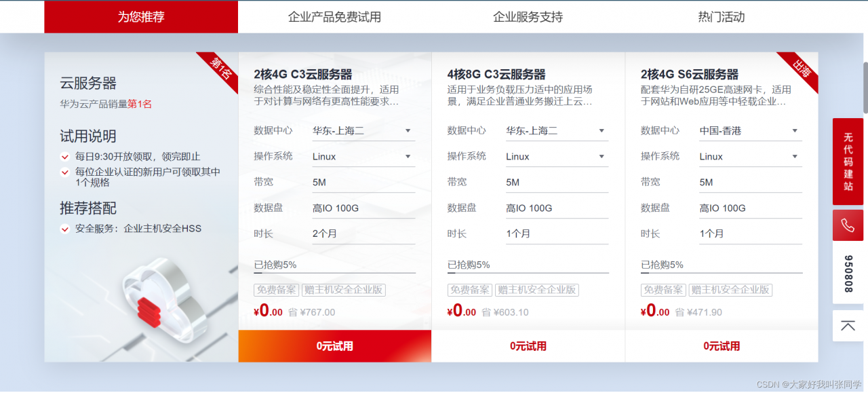Click 赠主机安全企业版 tag in 2核4G S6 card
Viewport: 868px width, 393px height.
(730, 290)
